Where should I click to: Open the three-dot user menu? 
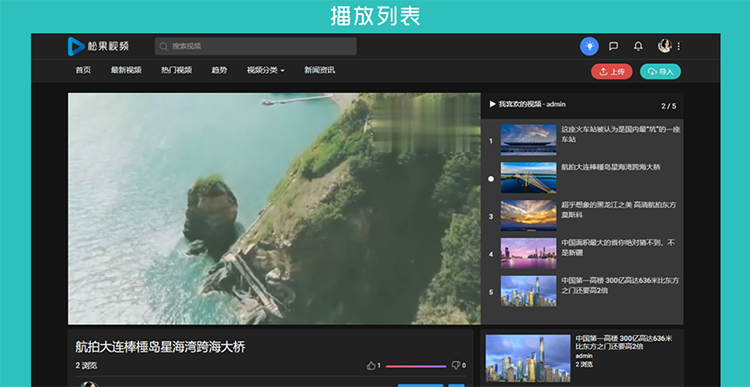678,46
